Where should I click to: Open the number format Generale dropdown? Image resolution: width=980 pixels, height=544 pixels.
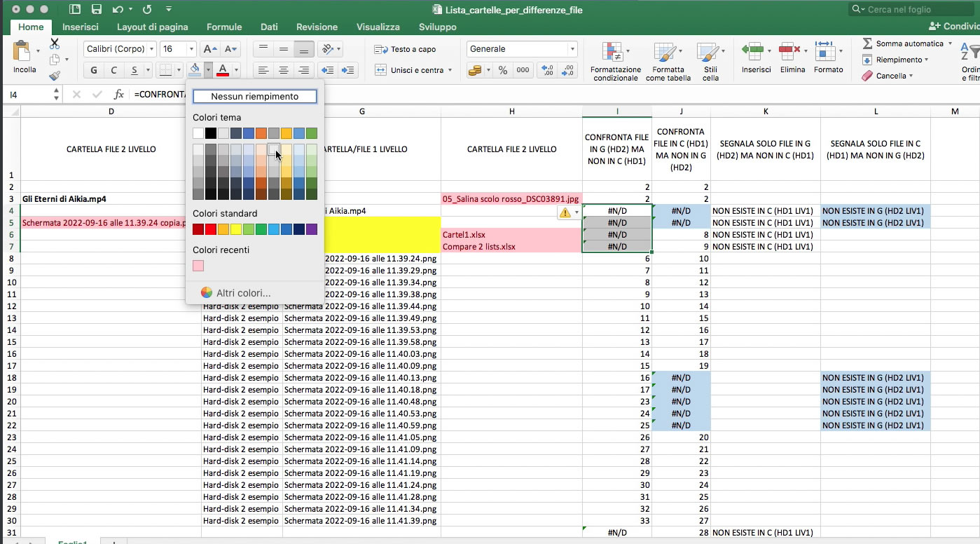572,49
